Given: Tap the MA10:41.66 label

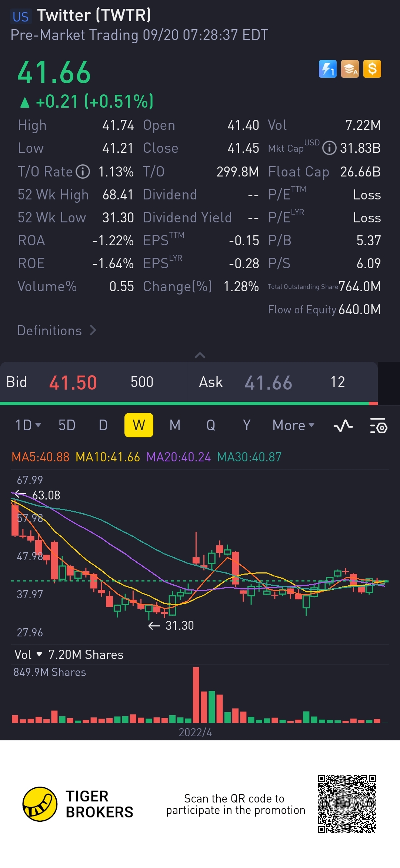Looking at the screenshot, I should (x=108, y=457).
